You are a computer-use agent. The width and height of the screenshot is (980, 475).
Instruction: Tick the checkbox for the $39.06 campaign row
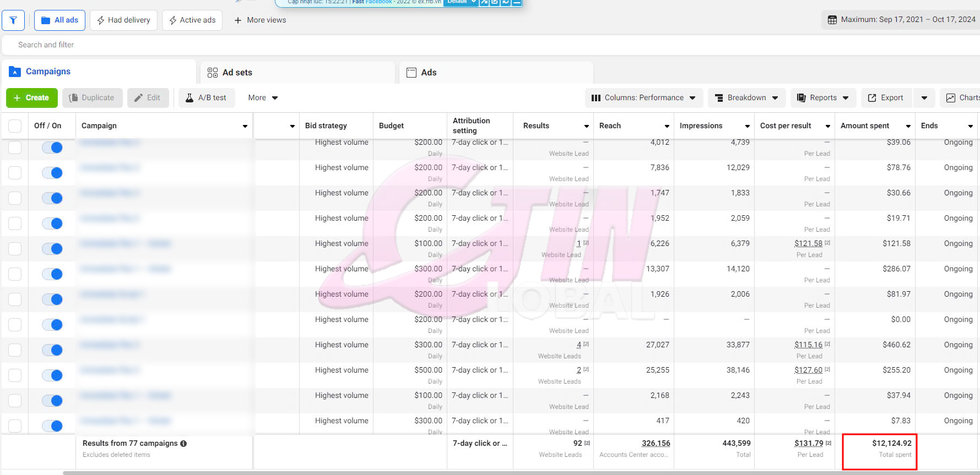pos(15,147)
